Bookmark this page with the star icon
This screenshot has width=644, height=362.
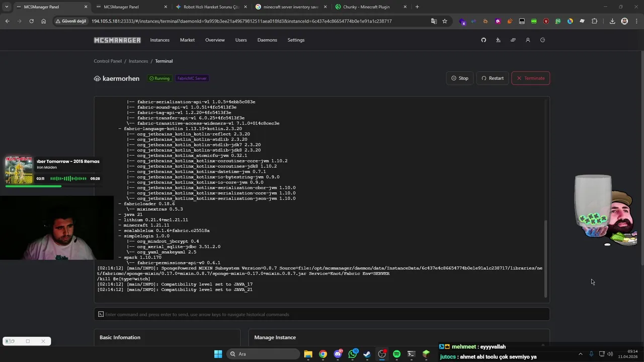[x=445, y=21]
